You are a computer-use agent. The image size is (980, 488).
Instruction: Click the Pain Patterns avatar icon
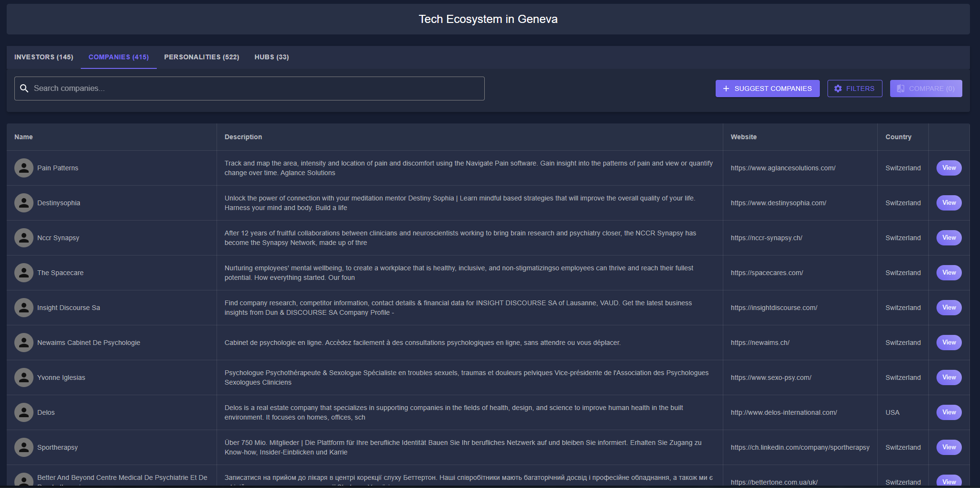click(x=24, y=168)
